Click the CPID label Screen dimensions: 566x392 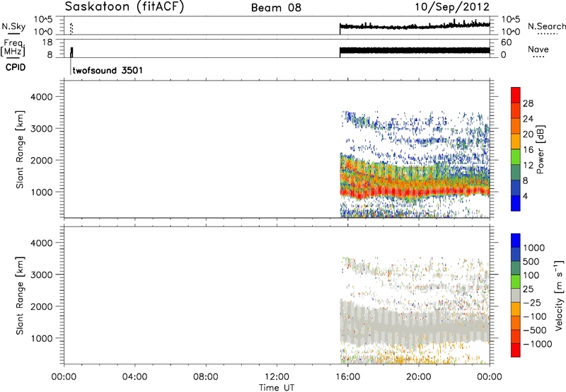click(16, 67)
